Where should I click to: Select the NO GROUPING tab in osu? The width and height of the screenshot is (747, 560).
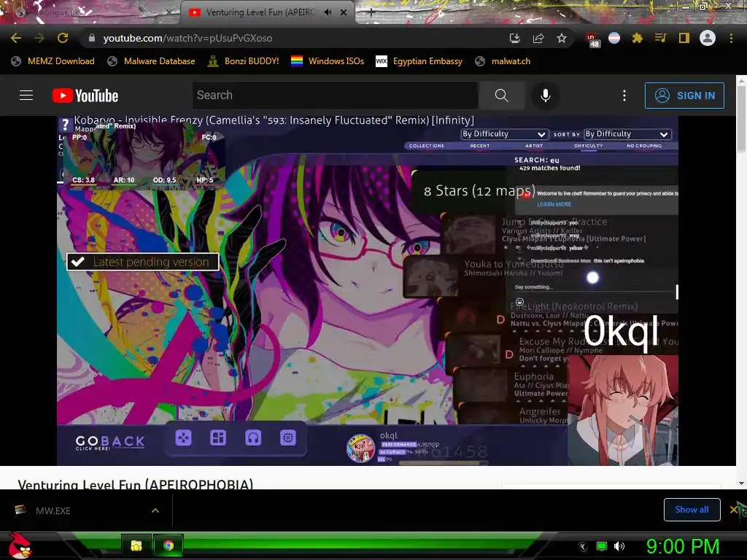pyautogui.click(x=644, y=146)
